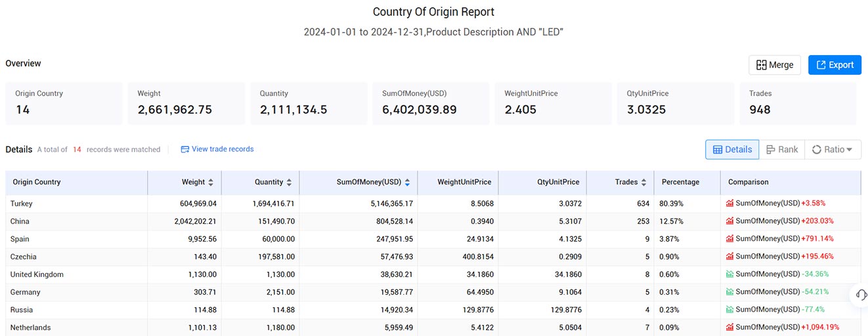Click the United Kingdom comparison chart icon
This screenshot has height=336, width=868.
click(730, 274)
